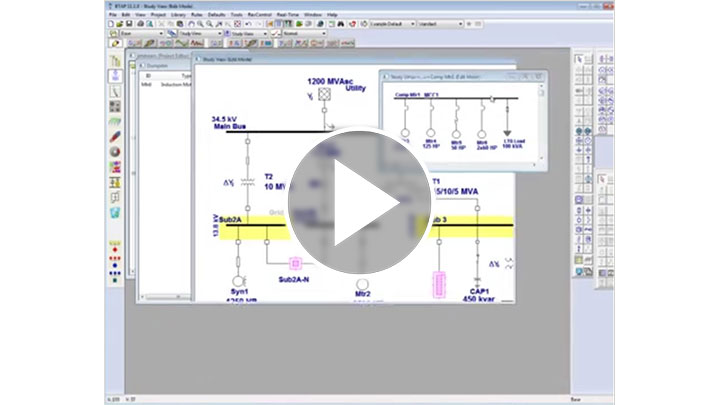Open the File menu
Screen dimensions: 720x405
click(112, 15)
